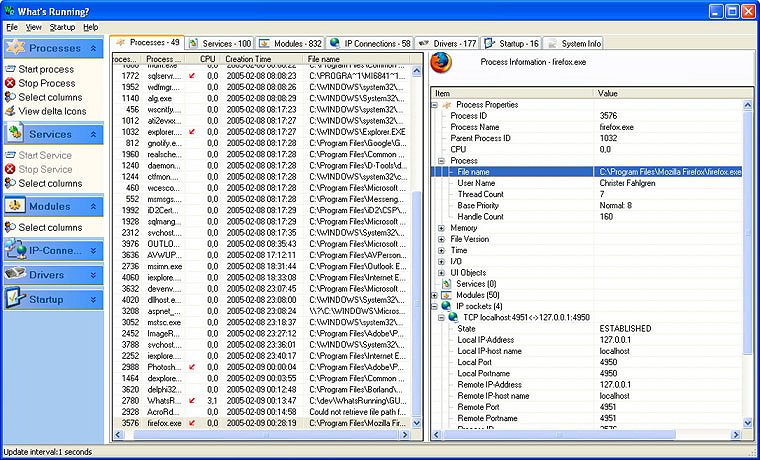The height and width of the screenshot is (460, 760).
Task: Click the Processes panel star icon
Action: click(16, 48)
